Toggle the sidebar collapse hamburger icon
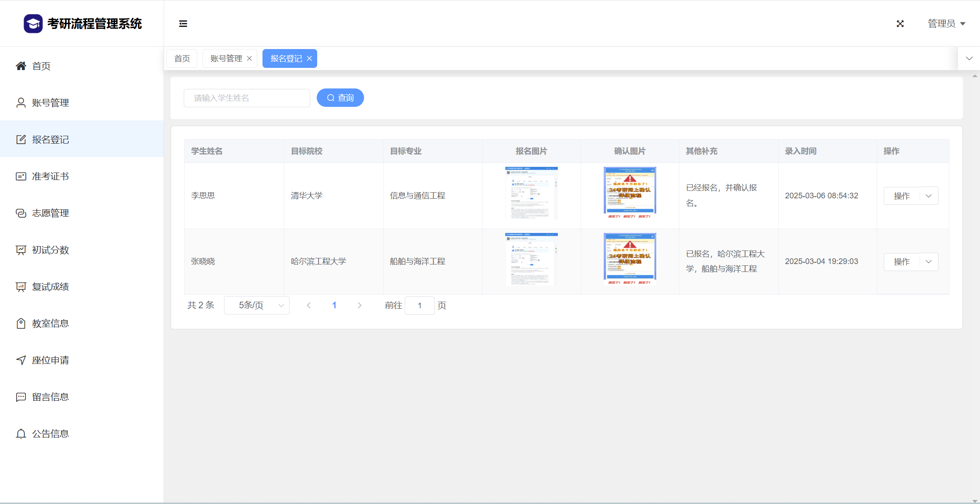Image resolution: width=980 pixels, height=504 pixels. click(183, 24)
